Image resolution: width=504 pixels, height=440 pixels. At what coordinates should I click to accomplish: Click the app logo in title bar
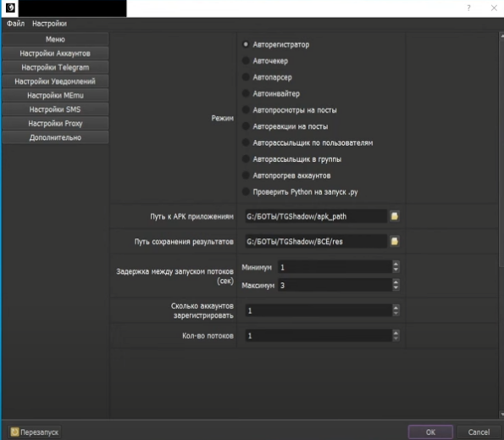point(10,8)
